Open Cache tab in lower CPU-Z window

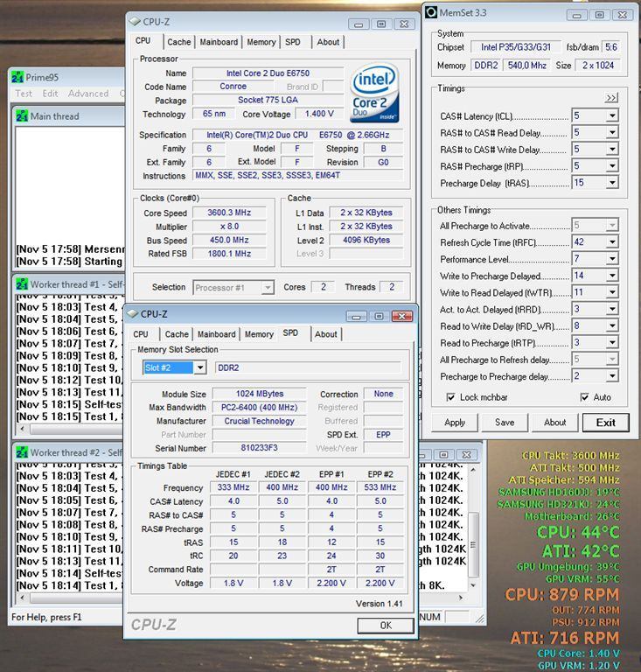click(177, 334)
